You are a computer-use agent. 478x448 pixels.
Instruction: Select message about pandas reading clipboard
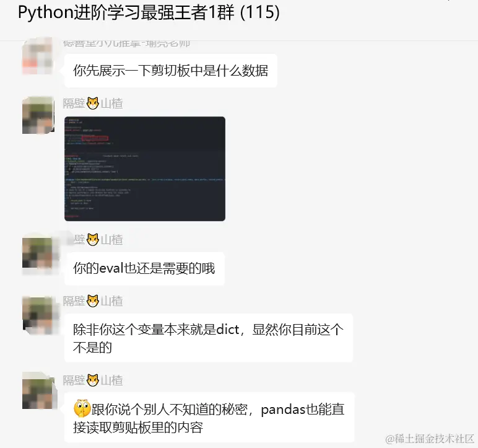(x=209, y=418)
